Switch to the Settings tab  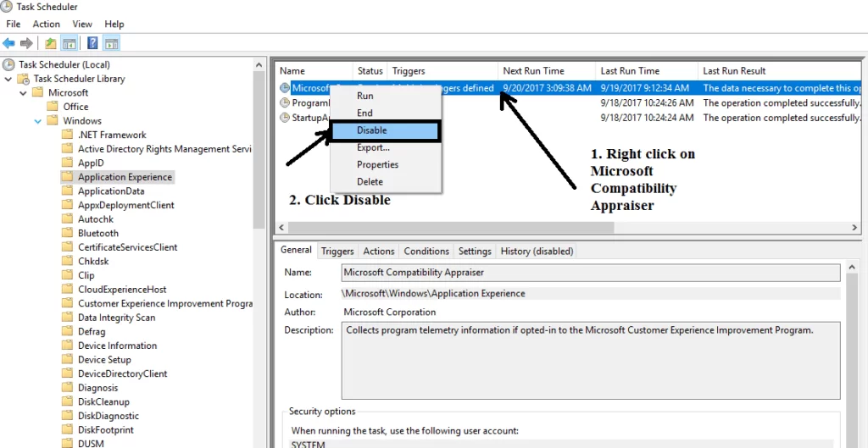click(x=475, y=252)
